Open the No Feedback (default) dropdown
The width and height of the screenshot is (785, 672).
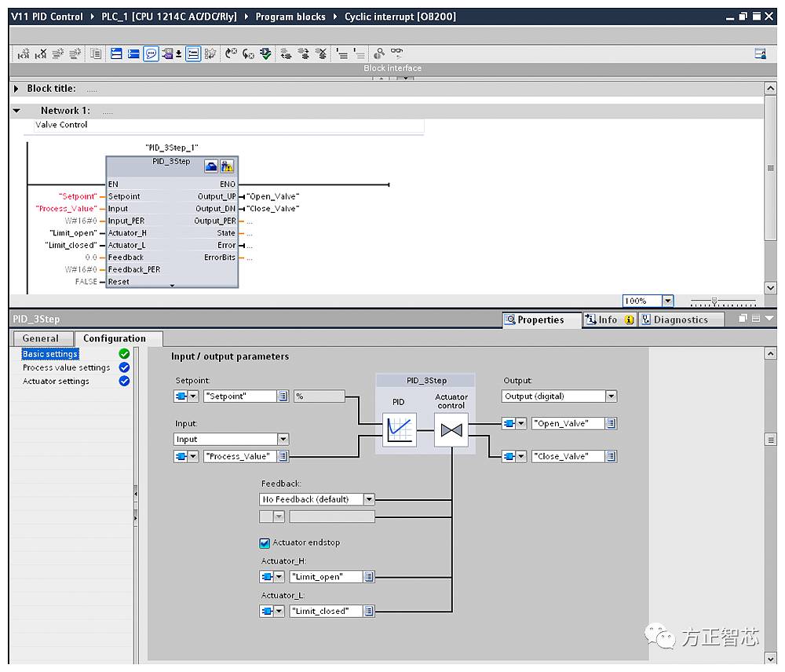click(x=369, y=499)
